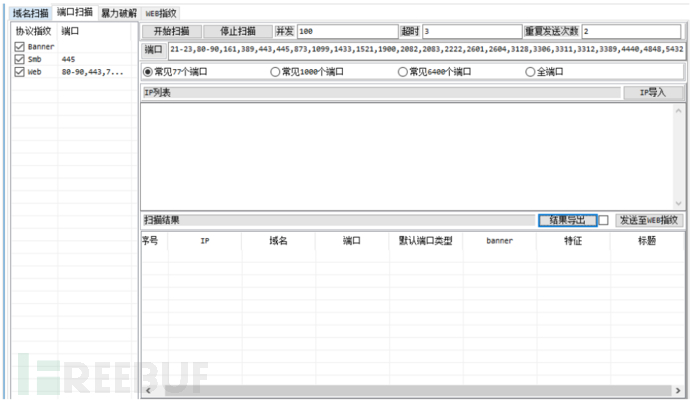The image size is (690, 402).
Task: Click the 端口 results column header
Action: [352, 241]
